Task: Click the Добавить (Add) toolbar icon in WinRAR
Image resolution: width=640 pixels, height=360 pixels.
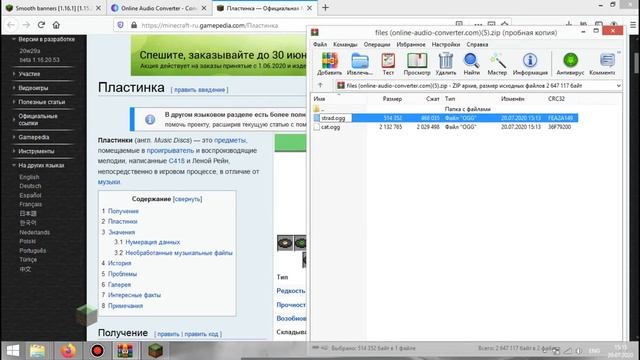Action: coord(329,64)
